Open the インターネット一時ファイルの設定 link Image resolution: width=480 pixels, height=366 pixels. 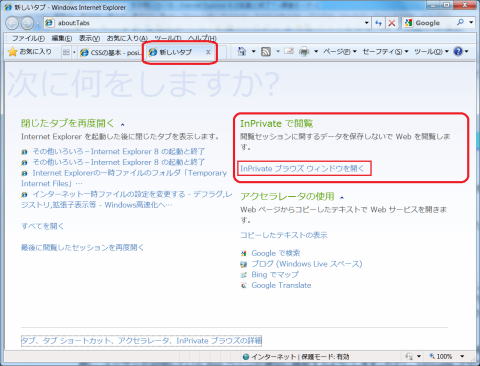coord(127,199)
